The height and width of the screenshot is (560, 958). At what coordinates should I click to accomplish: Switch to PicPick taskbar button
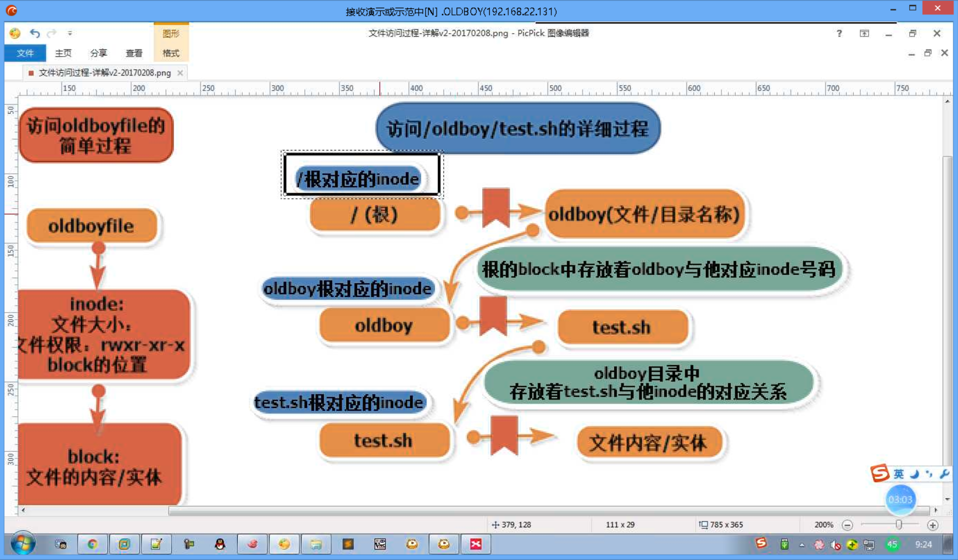pyautogui.click(x=284, y=544)
